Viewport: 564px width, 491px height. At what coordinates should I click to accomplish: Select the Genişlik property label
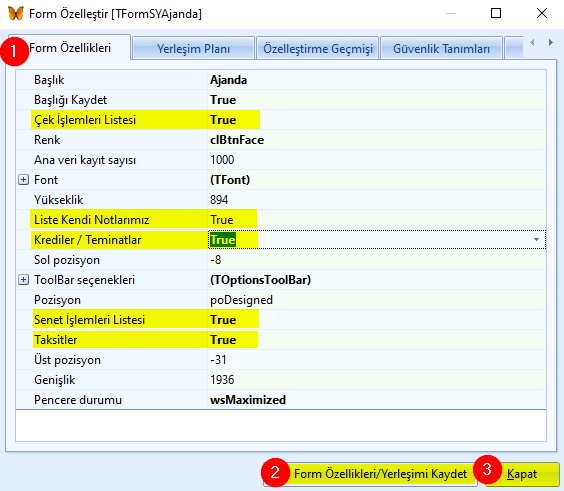(54, 379)
